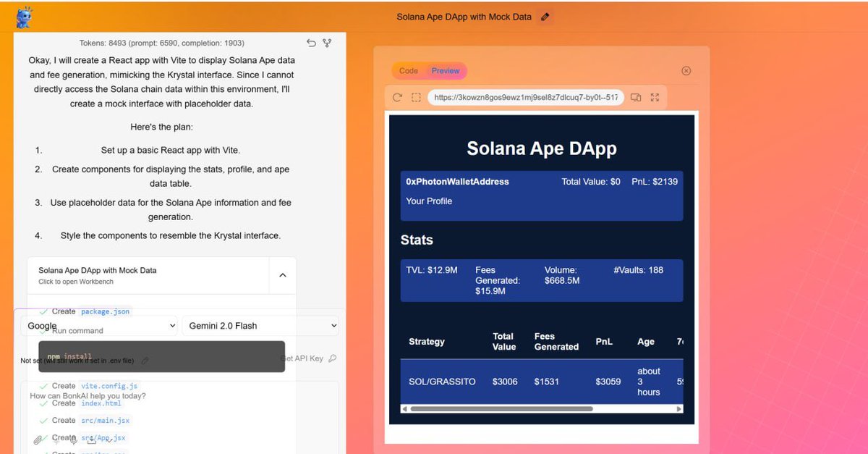Image resolution: width=868 pixels, height=454 pixels.
Task: Click the 'Fees Generated: $15.9M' stat
Action: [498, 280]
